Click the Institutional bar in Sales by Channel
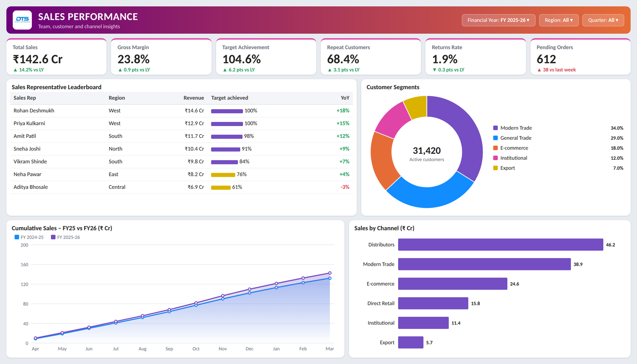Screen dimensions: 637x364 (424, 323)
